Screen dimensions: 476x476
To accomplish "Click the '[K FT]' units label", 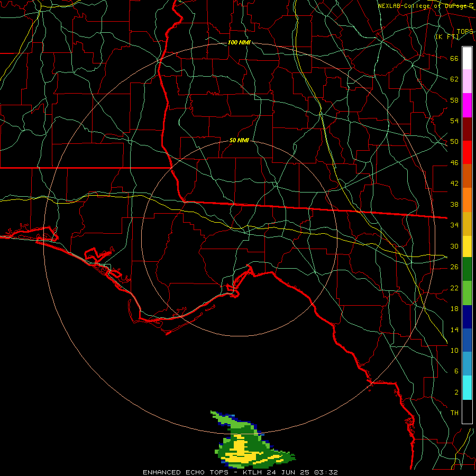I will pos(447,36).
